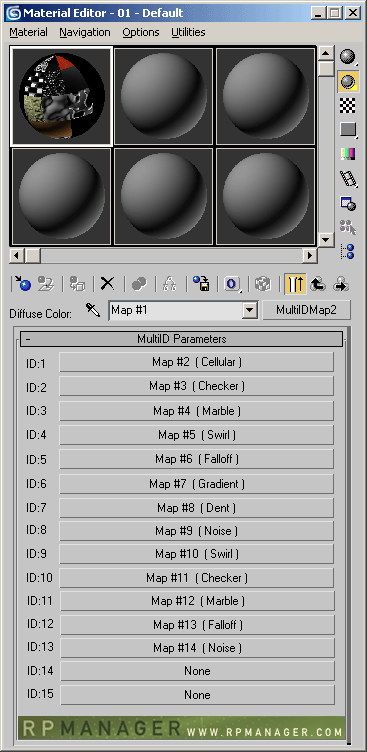Click Put to Library icon
Viewport: 367px width, 752px height.
click(x=201, y=284)
